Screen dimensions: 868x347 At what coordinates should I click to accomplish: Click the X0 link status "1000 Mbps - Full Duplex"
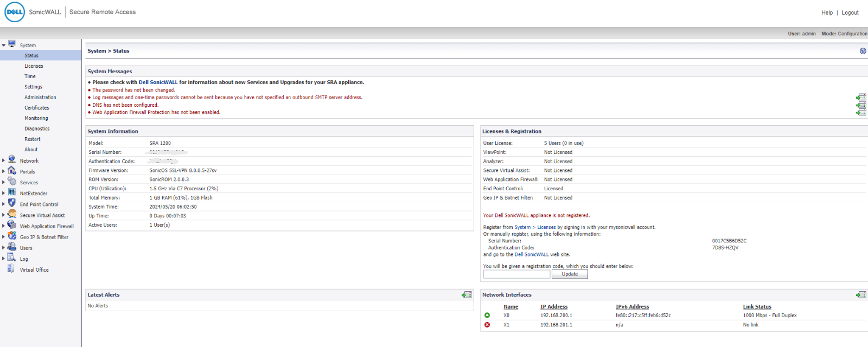click(x=770, y=316)
